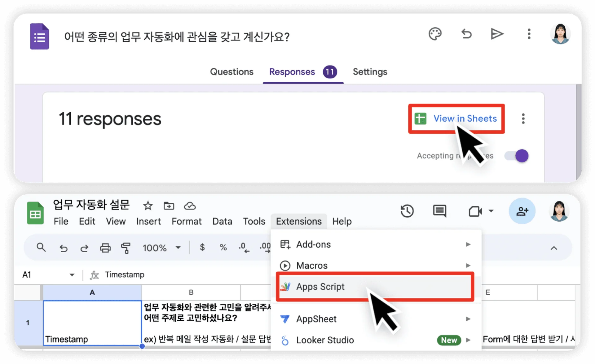Viewport: 595px width, 364px height.
Task: Collapse the toolbar with the chevron
Action: click(554, 248)
